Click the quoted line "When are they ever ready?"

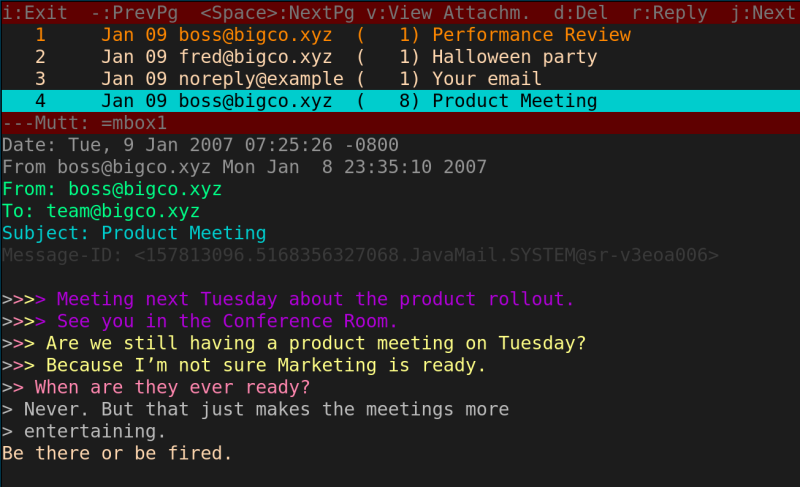[x=172, y=387]
